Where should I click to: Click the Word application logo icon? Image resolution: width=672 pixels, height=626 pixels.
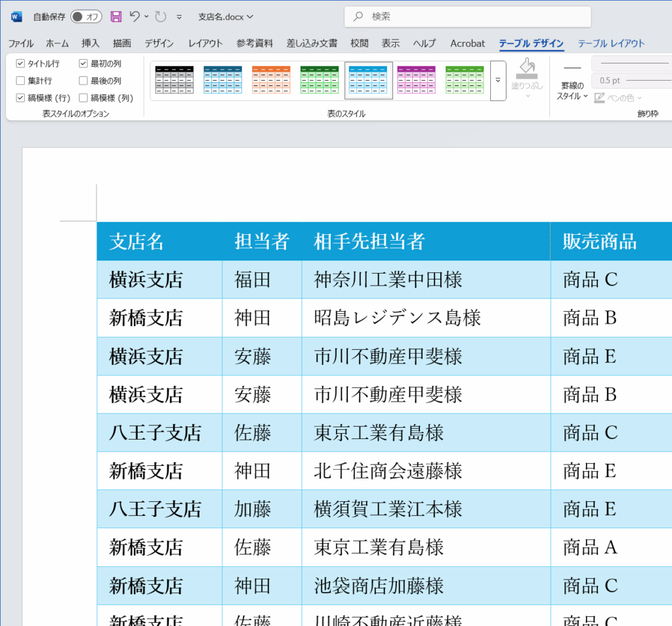point(16,16)
